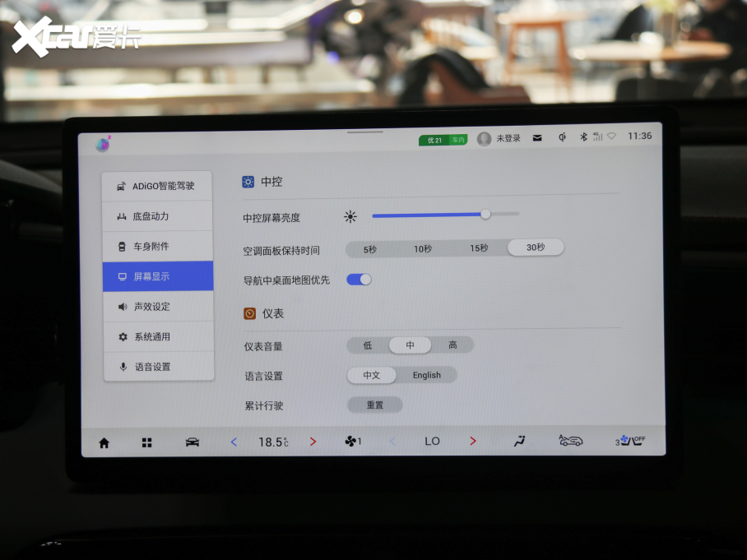Viewport: 747px width, 560px height.
Task: Click the seat airflow direction icon
Action: point(518,441)
